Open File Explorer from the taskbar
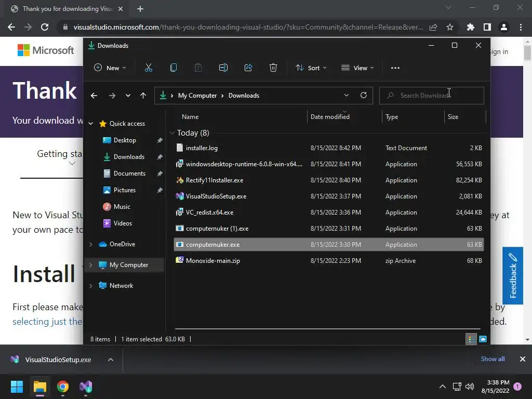The width and height of the screenshot is (532, 399). tap(39, 387)
